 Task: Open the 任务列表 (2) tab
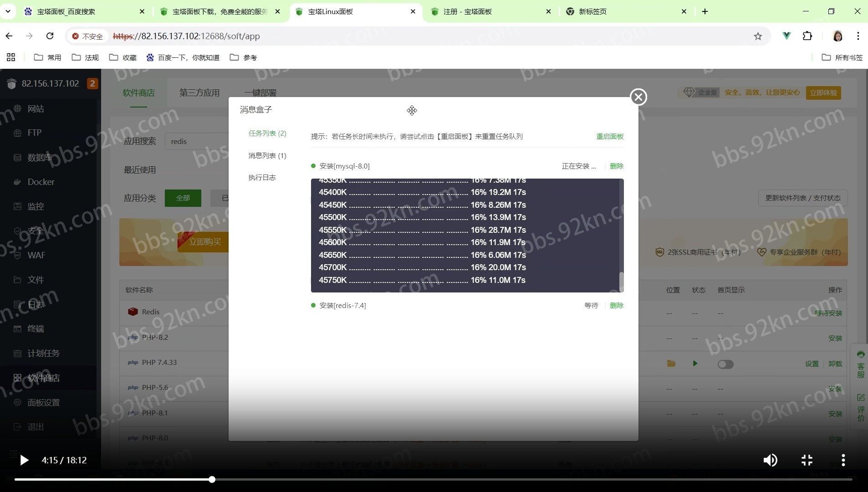click(x=267, y=133)
